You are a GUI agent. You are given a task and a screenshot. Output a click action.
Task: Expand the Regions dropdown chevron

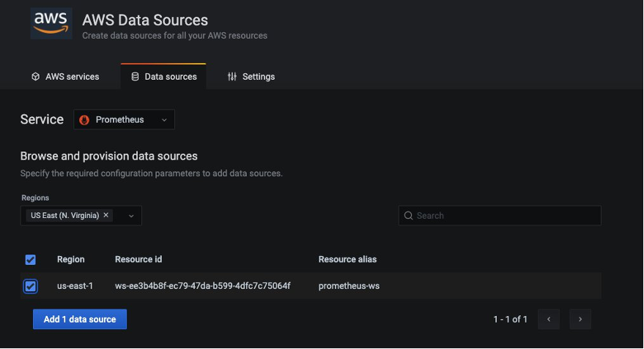132,216
